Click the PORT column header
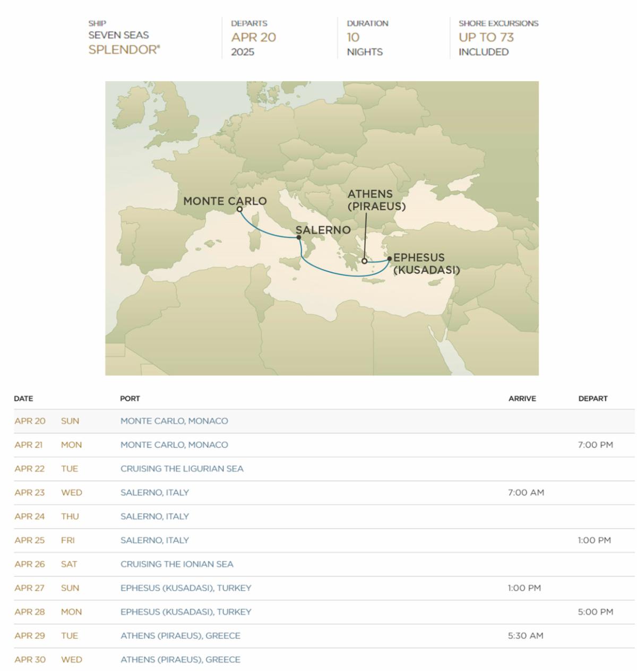This screenshot has width=637, height=672. 130,399
